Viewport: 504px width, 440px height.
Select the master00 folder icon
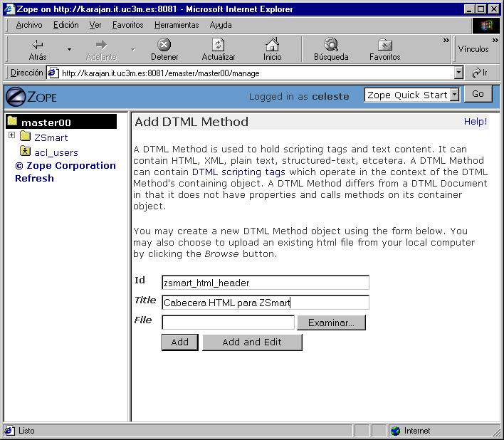pos(13,121)
